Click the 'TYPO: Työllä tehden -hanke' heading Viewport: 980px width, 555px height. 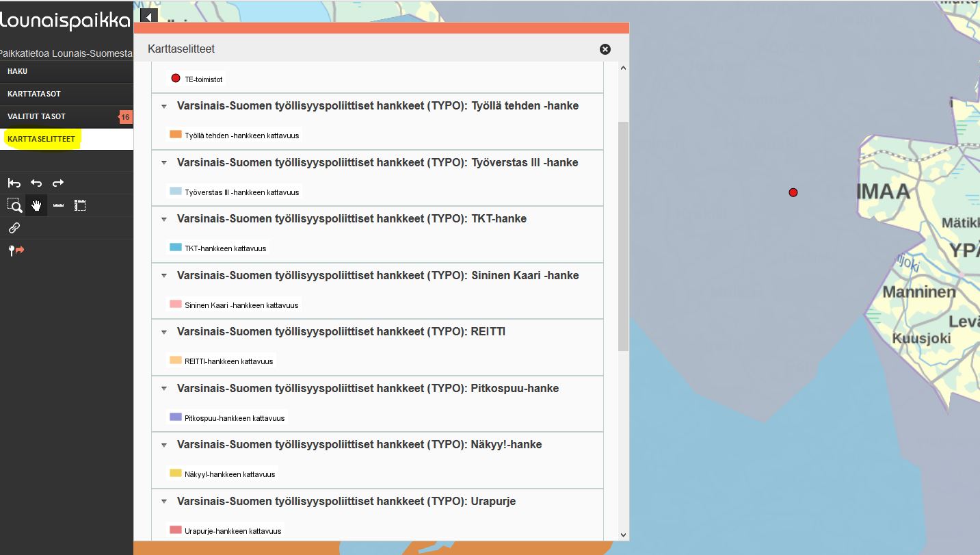(x=378, y=106)
